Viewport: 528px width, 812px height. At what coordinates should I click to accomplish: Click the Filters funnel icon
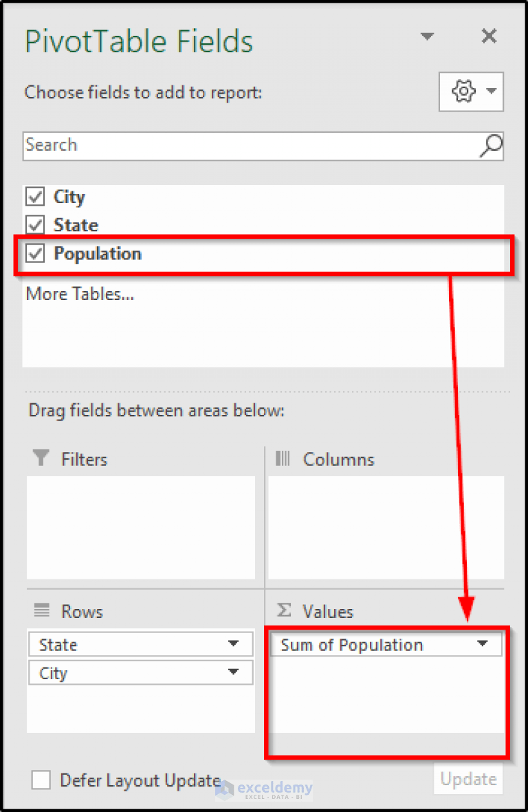tap(43, 459)
